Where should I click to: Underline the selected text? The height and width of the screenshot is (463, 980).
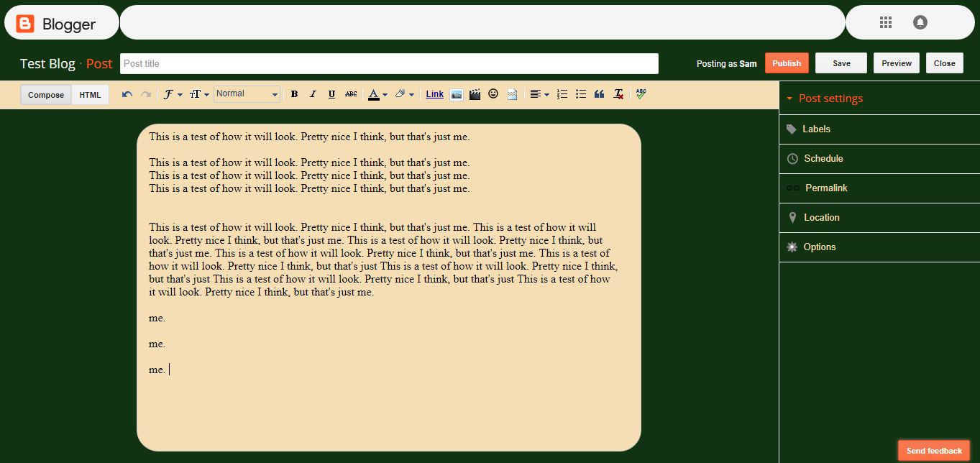331,94
